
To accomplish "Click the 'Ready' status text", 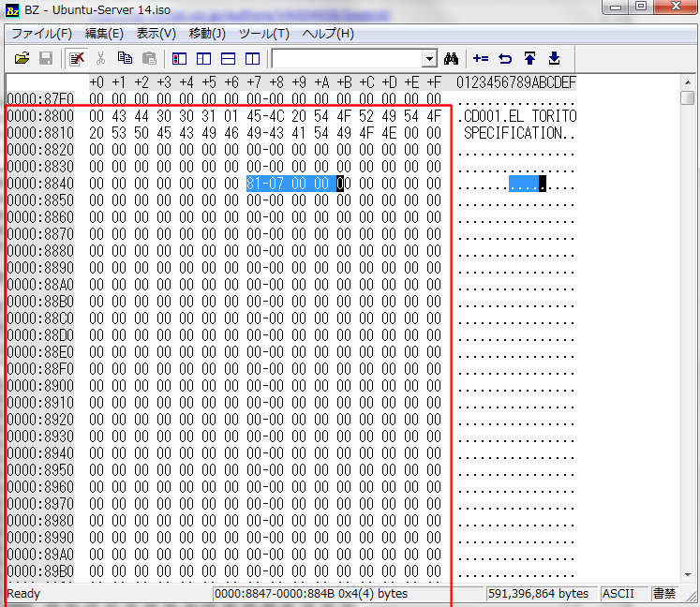I will [23, 594].
